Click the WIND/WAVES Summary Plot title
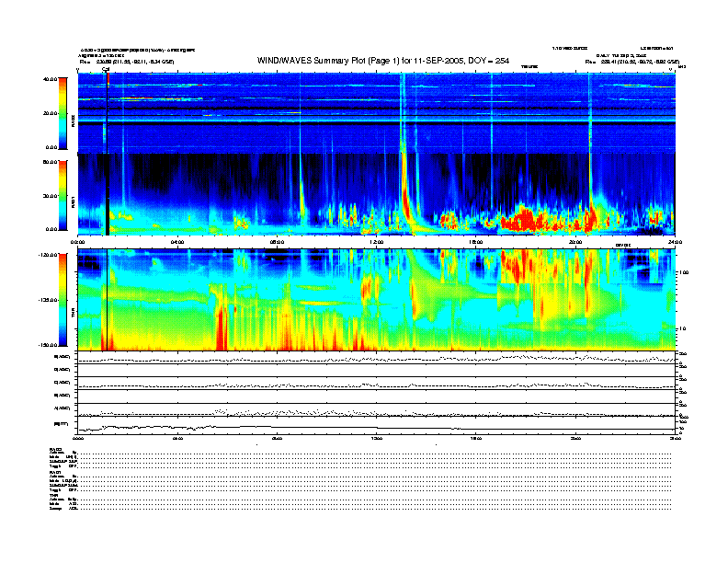This screenshot has height=563, width=728. pos(383,61)
